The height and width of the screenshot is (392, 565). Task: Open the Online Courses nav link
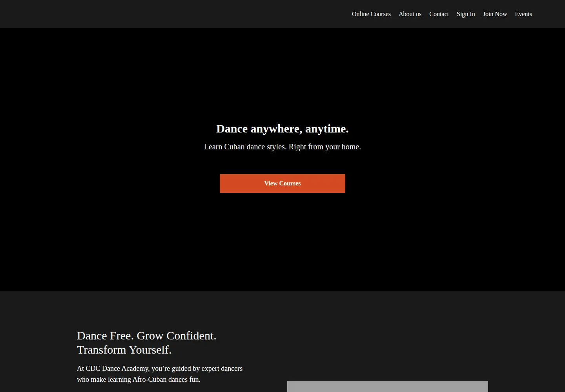pyautogui.click(x=371, y=14)
